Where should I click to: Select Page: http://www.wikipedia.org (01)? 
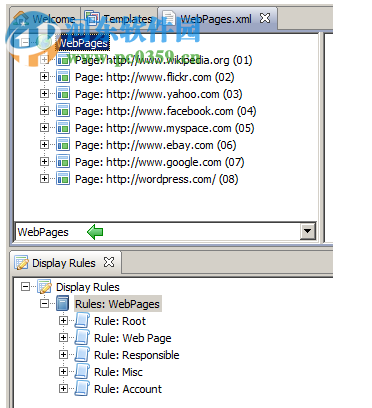[164, 60]
